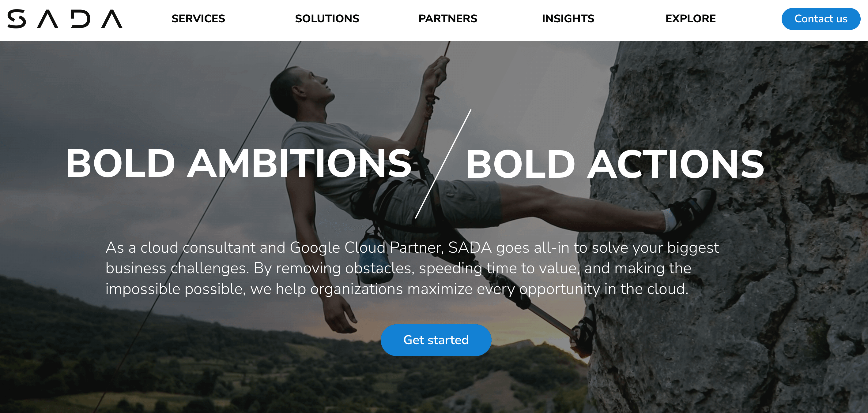
Task: Click the white diagonal slash divider
Action: (x=443, y=164)
